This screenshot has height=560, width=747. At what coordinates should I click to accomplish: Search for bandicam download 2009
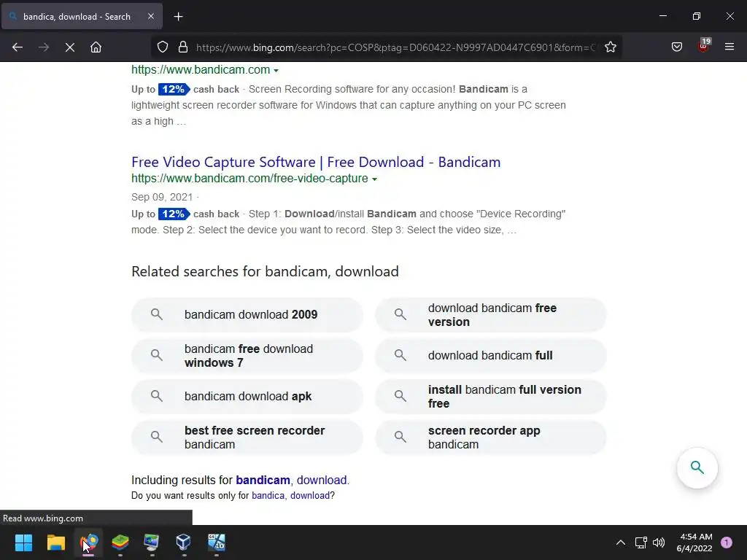(x=247, y=315)
